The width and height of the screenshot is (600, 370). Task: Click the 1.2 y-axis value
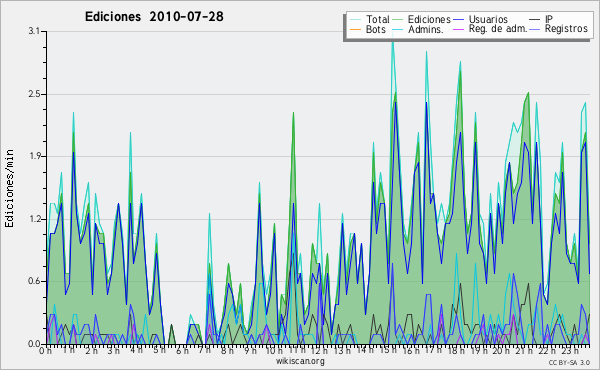34,219
